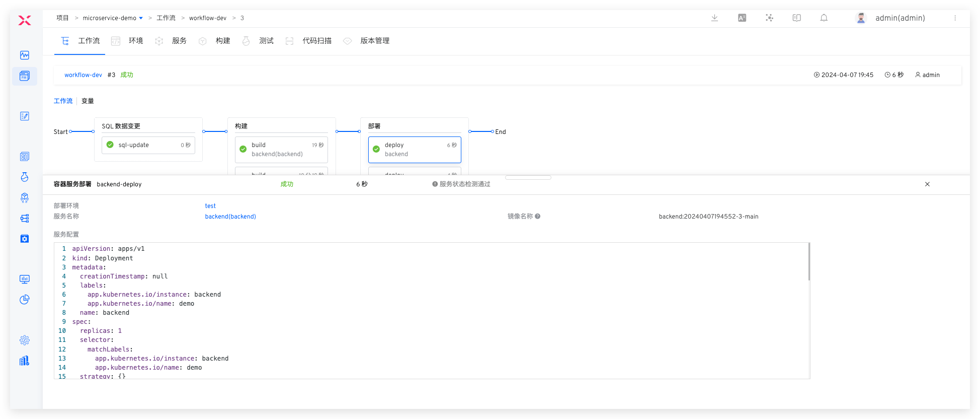Open the test environment link
Image resolution: width=980 pixels, height=419 pixels.
pos(210,206)
